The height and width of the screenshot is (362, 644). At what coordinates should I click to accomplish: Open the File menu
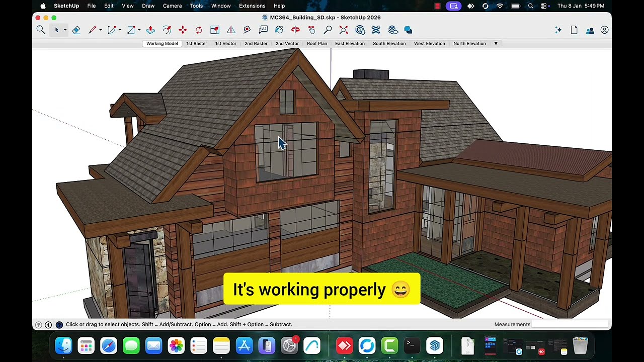(x=92, y=6)
